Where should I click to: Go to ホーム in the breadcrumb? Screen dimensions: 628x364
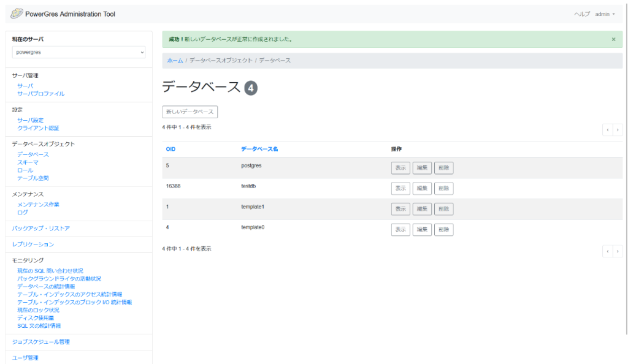pos(175,61)
